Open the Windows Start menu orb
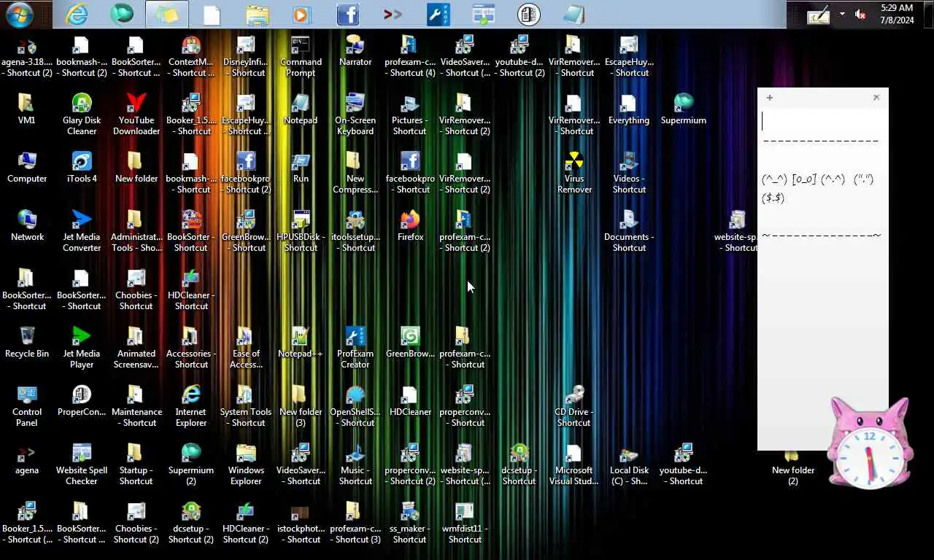Viewport: 934px width, 560px height. pyautogui.click(x=20, y=14)
